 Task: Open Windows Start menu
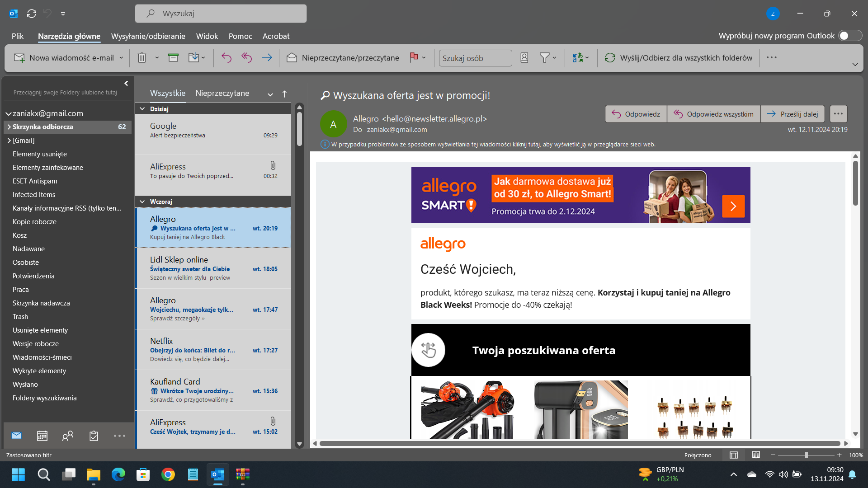point(19,474)
